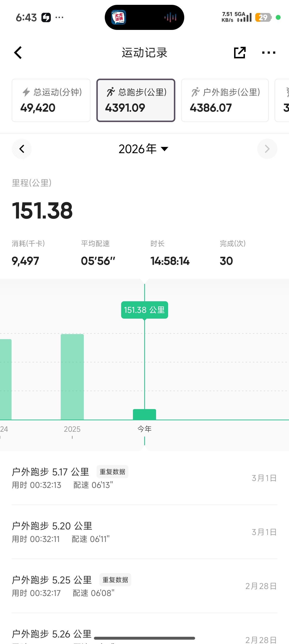The width and height of the screenshot is (289, 644).
Task: Select the 今年 axis label
Action: click(144, 429)
